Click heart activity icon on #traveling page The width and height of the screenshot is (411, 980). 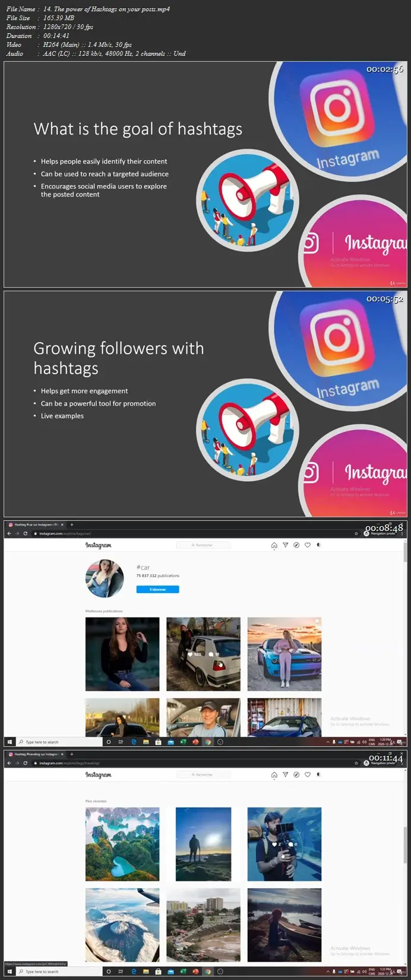[x=308, y=775]
